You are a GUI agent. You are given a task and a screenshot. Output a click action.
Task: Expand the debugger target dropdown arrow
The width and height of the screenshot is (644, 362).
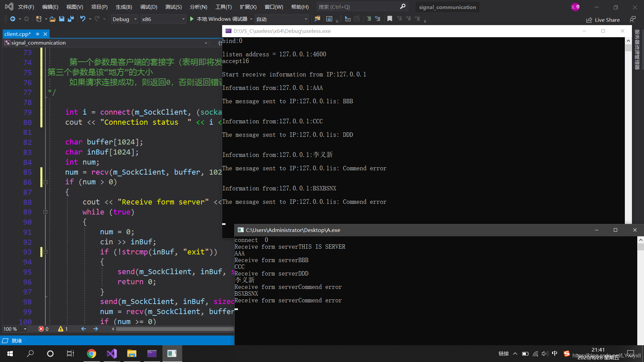click(x=251, y=19)
